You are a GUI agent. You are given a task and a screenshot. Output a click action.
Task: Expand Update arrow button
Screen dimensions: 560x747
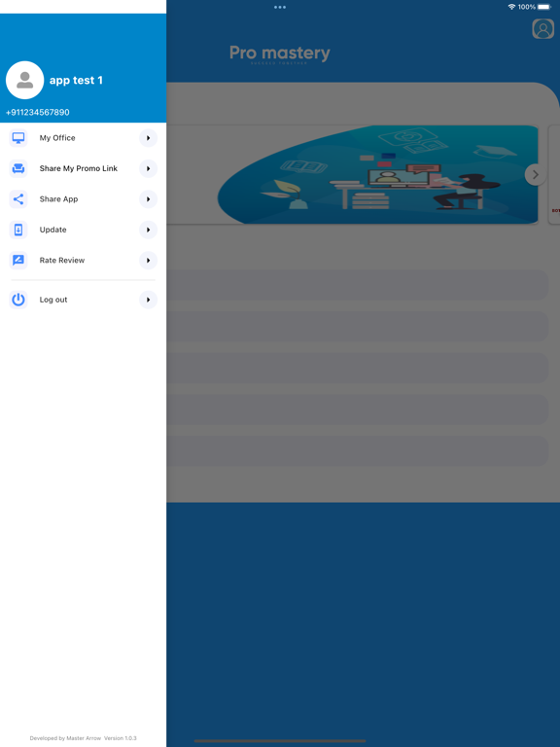coord(148,230)
